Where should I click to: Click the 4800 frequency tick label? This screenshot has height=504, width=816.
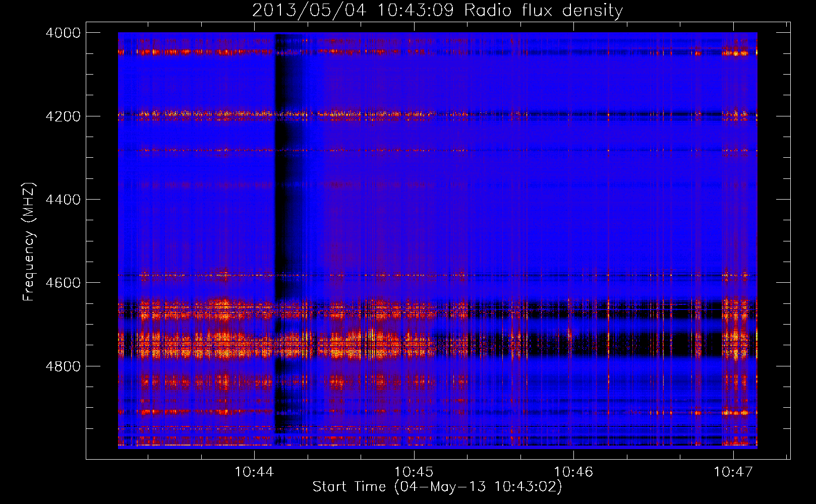click(x=63, y=366)
